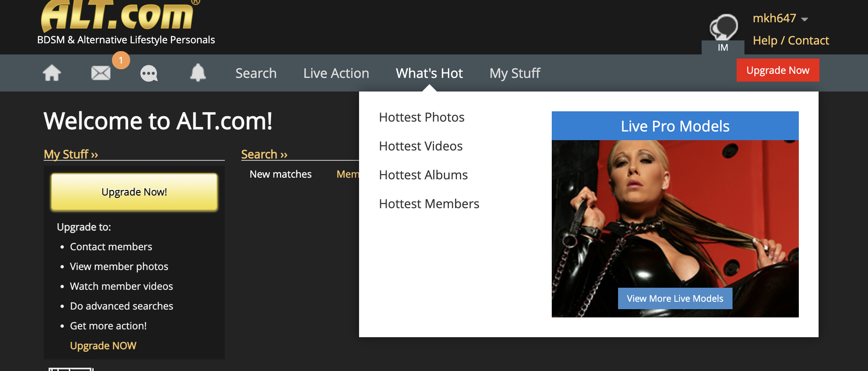Viewport: 868px width, 371px height.
Task: Click View More Live Models button
Action: (675, 298)
